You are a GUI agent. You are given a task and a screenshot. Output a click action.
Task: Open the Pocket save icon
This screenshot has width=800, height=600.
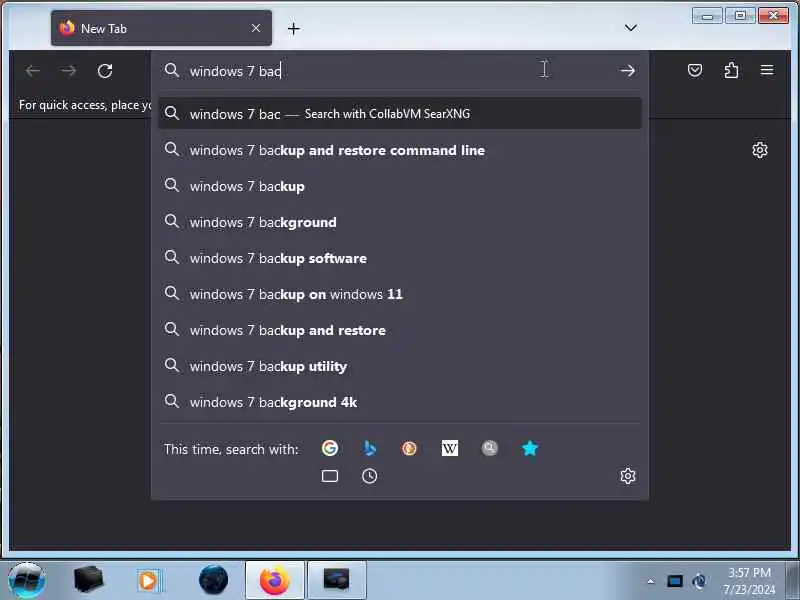pyautogui.click(x=695, y=70)
